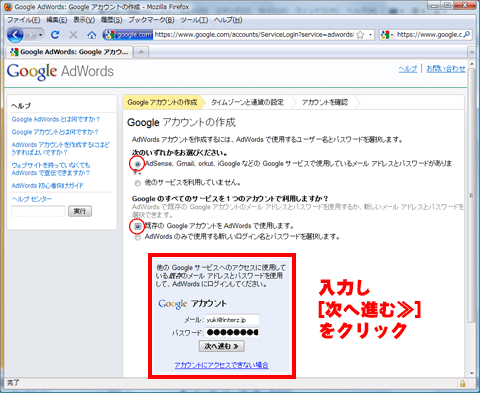Screen dimensions: 480x393
Task: Open the back/forward history dropdown arrow
Action: click(41, 35)
